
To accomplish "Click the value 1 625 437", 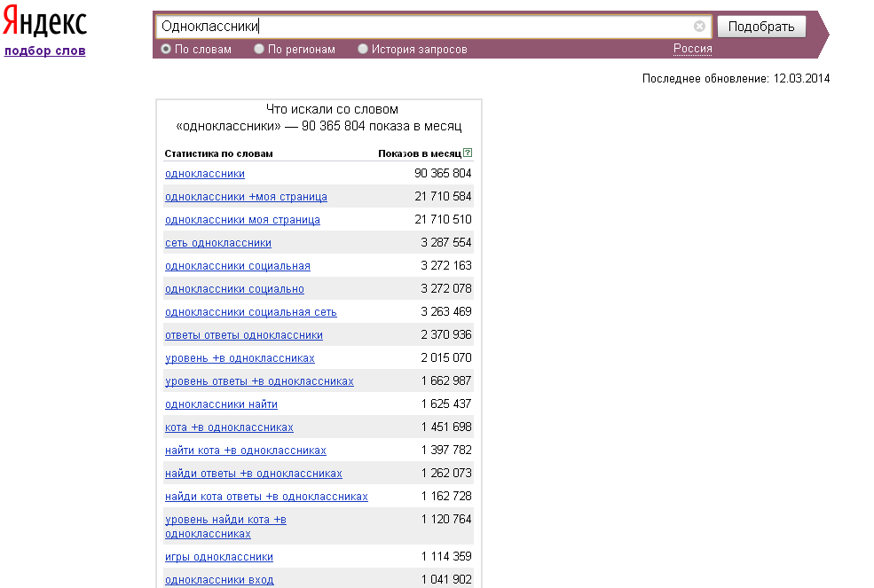I will pyautogui.click(x=446, y=404).
